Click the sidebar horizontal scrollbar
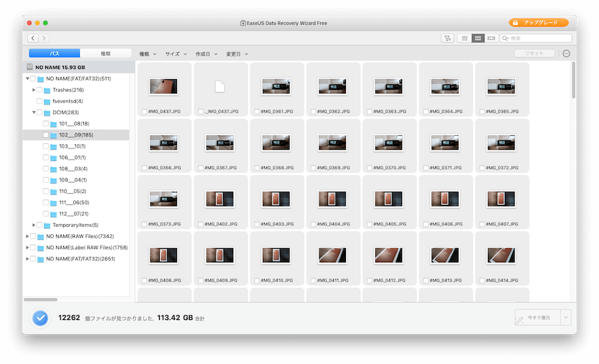The image size is (599, 364). [x=41, y=299]
